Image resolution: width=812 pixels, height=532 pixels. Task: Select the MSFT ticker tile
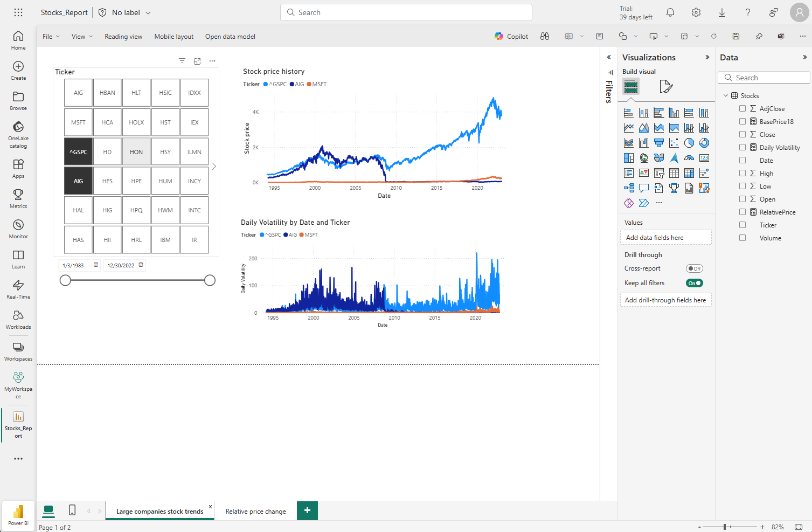[78, 122]
